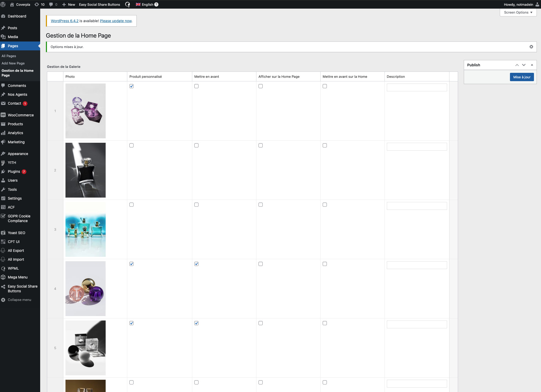Select Gestion de la Home Page submenu
The height and width of the screenshot is (392, 541).
17,73
